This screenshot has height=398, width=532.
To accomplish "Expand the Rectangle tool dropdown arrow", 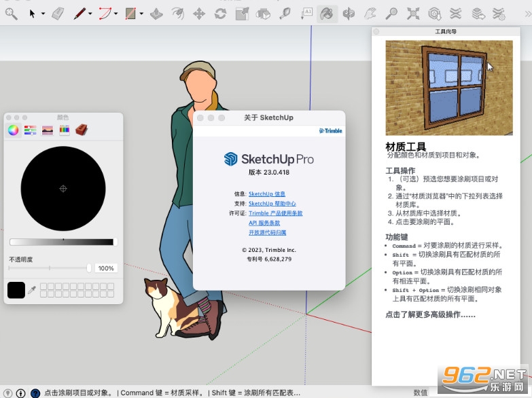I will [x=141, y=14].
